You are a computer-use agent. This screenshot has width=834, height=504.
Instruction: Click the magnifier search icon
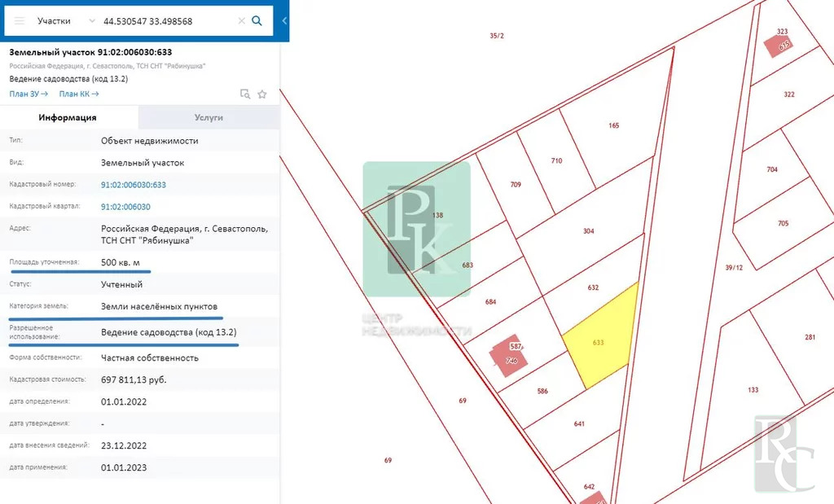[257, 21]
